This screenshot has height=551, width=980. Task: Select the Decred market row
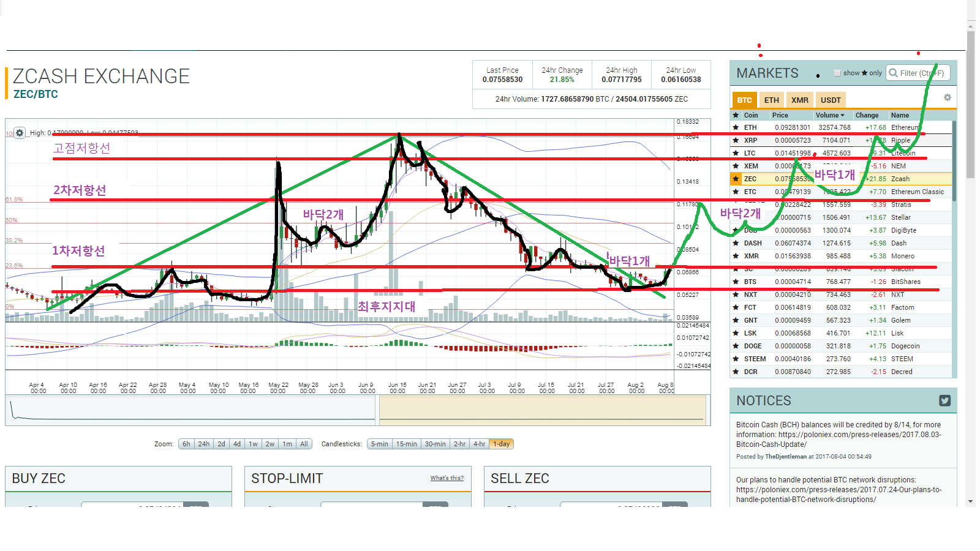point(841,372)
